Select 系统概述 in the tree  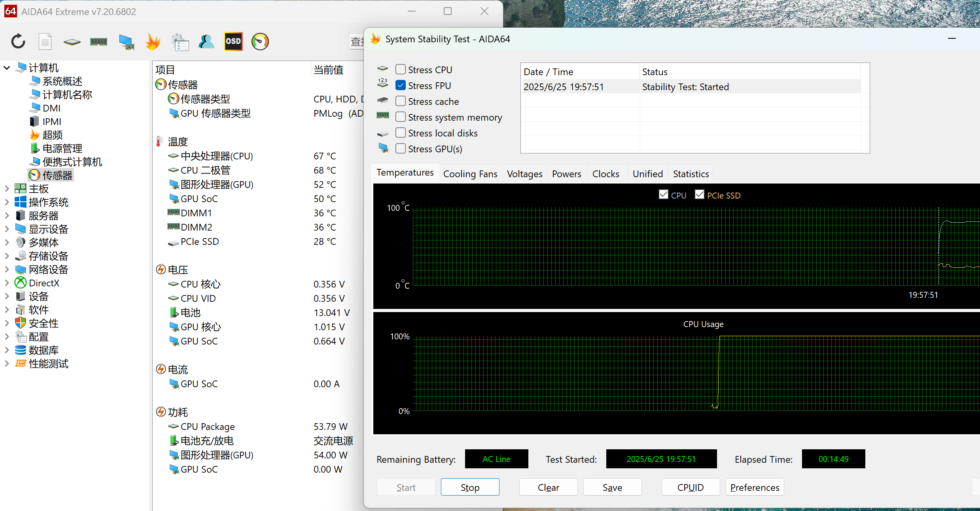click(x=62, y=81)
